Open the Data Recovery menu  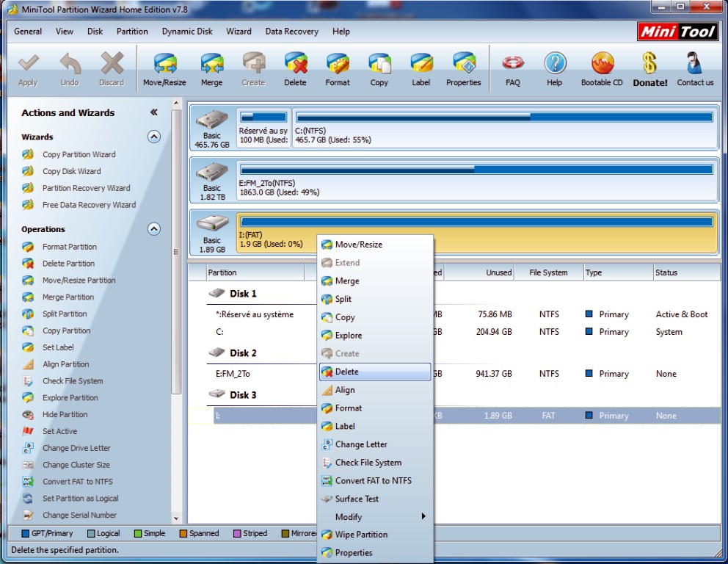pos(291,31)
